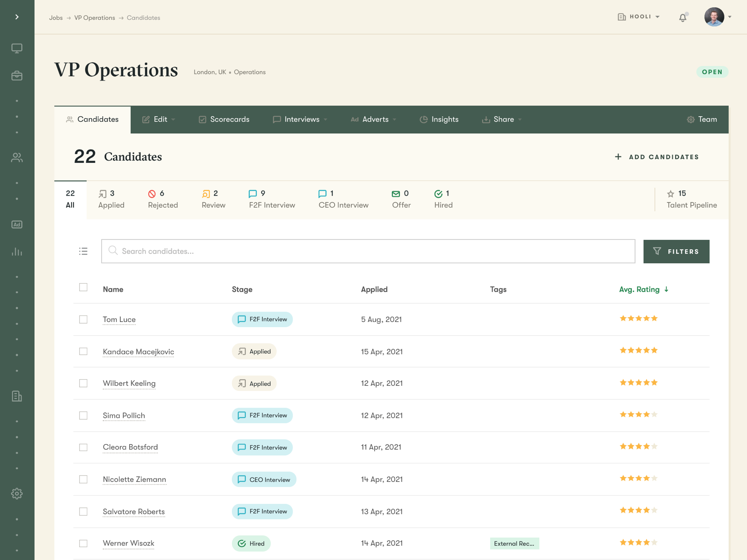Viewport: 747px width, 560px height.
Task: Tick the checkbox for Tom Luce
Action: (83, 319)
